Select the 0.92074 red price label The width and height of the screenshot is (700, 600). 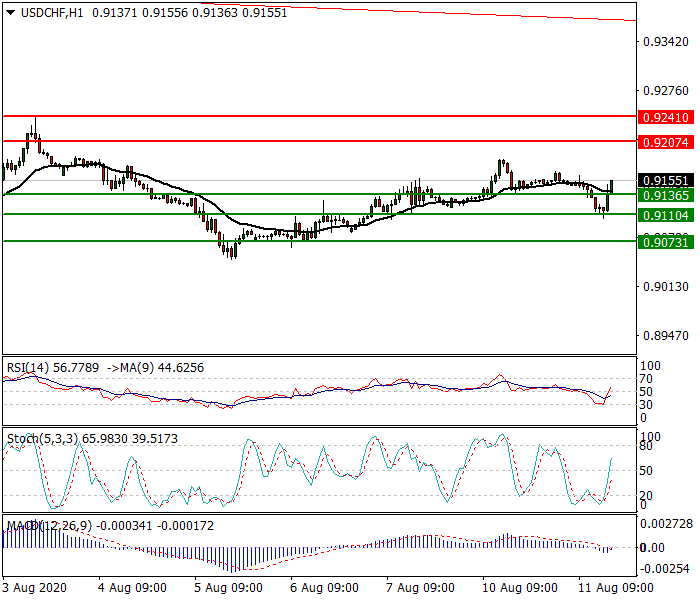(x=666, y=143)
